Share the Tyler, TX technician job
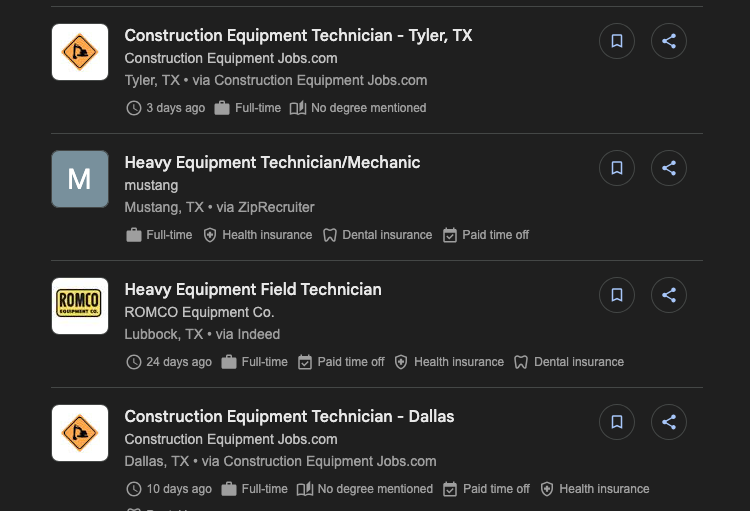The width and height of the screenshot is (750, 511). coord(669,41)
